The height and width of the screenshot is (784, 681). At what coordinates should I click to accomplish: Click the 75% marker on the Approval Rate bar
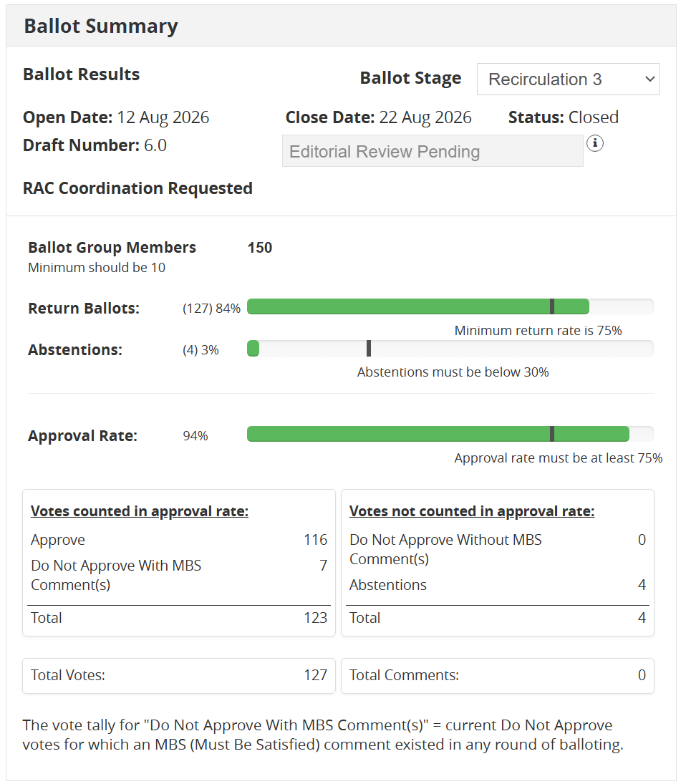click(552, 434)
